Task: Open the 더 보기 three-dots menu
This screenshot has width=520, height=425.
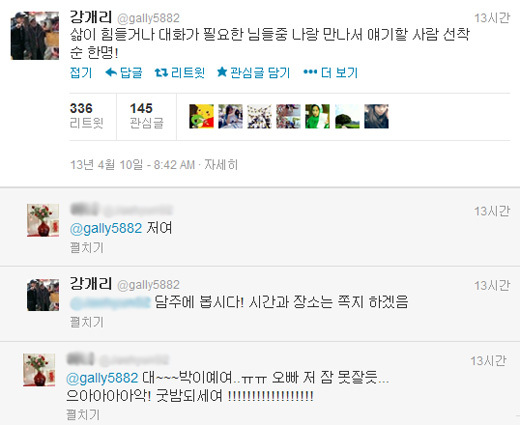Action: pyautogui.click(x=310, y=72)
